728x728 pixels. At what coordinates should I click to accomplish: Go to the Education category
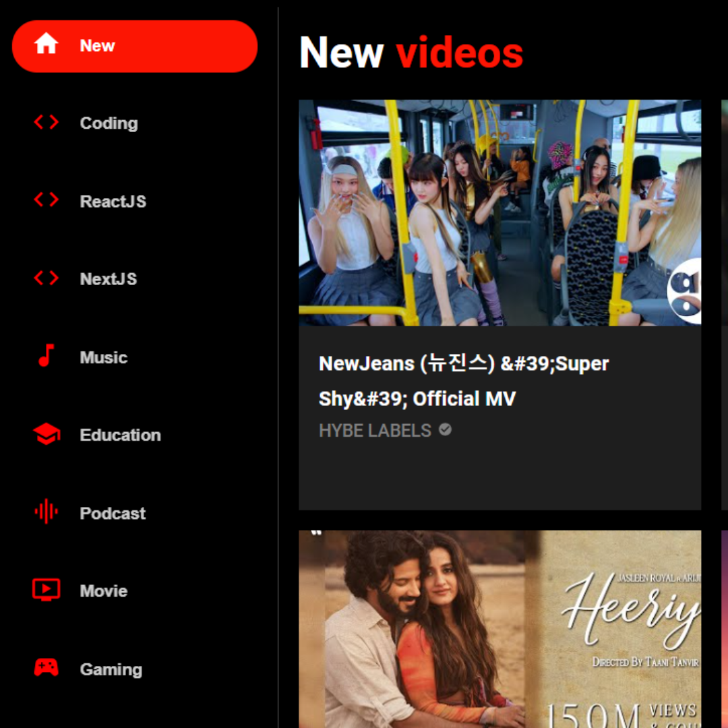tap(120, 435)
